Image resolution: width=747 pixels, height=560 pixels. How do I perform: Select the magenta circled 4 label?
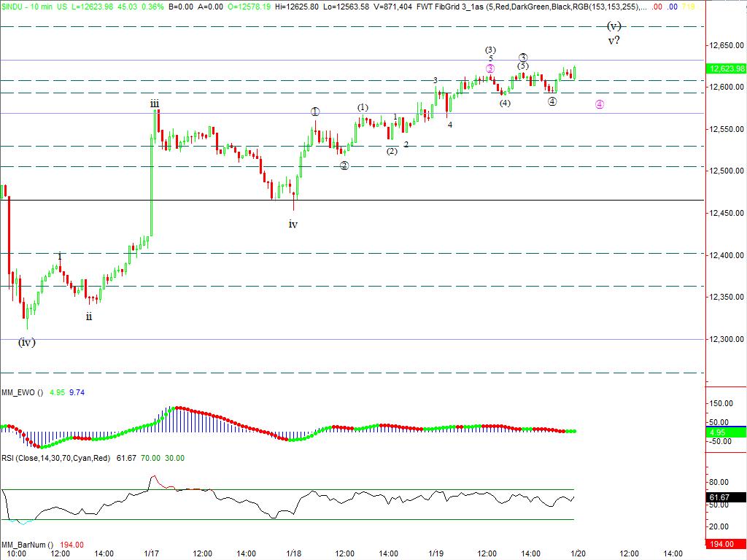(600, 104)
